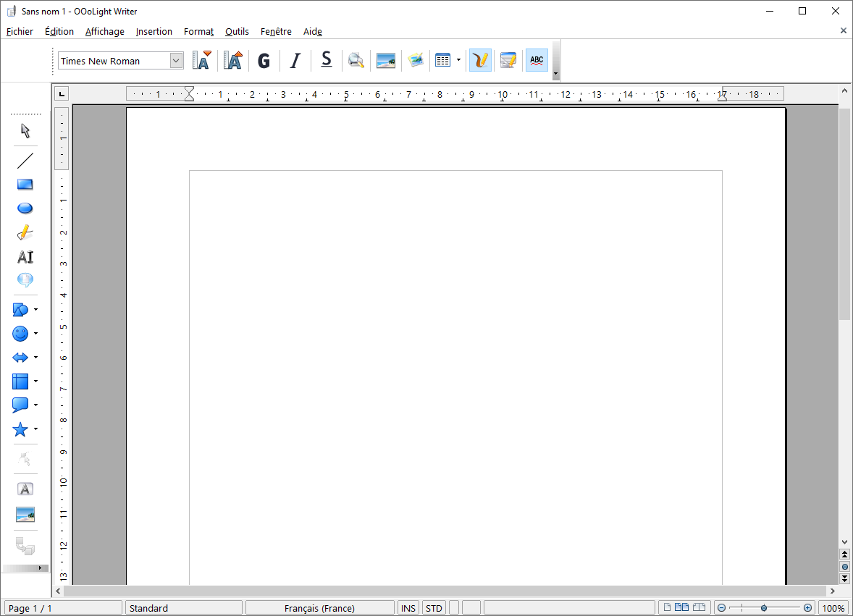Insert an image from the toolbar

click(x=385, y=60)
